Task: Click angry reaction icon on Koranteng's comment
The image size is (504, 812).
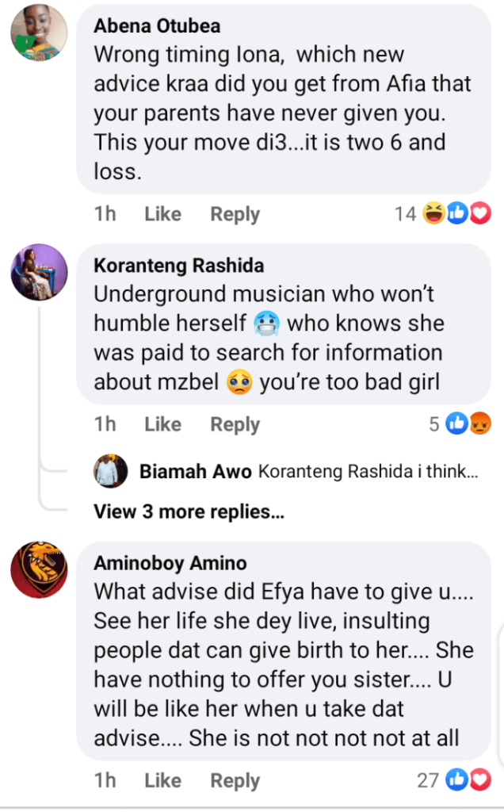Action: (x=481, y=423)
